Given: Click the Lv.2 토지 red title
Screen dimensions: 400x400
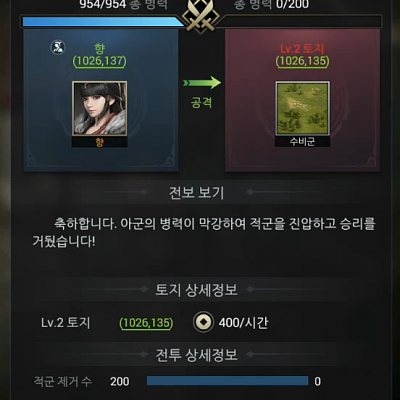Looking at the screenshot, I should [x=302, y=49].
